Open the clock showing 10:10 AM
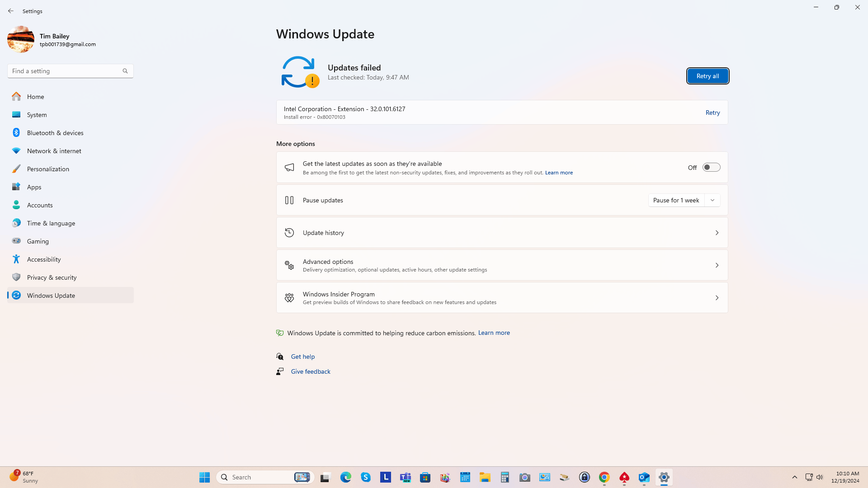The image size is (868, 488). tap(845, 477)
